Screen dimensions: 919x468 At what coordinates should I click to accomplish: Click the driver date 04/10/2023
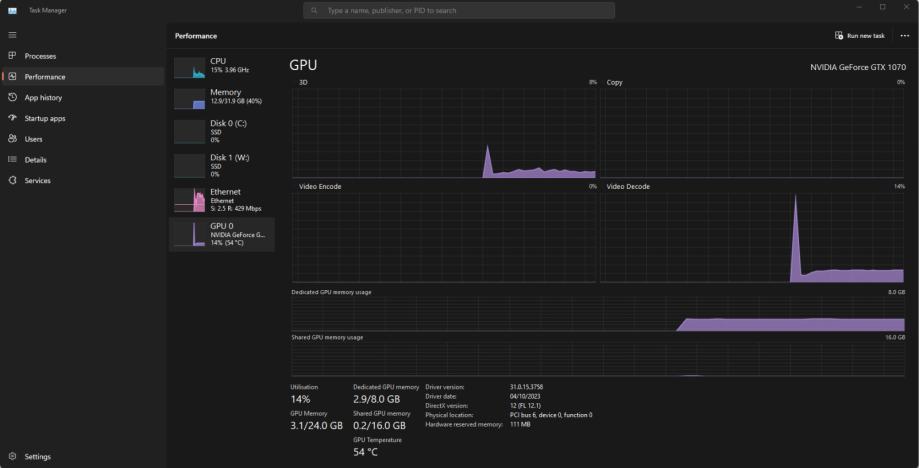pos(525,397)
